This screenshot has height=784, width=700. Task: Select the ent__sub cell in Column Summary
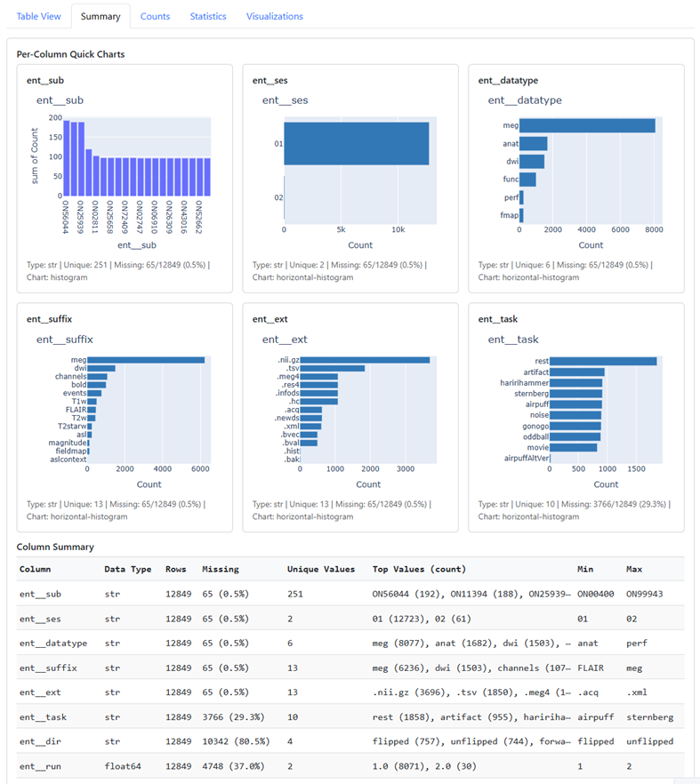40,594
